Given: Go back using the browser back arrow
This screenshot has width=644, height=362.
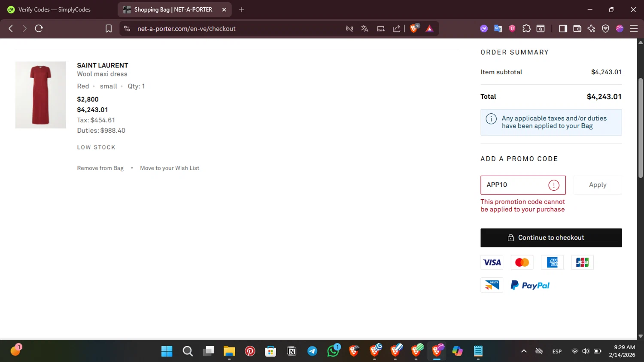Looking at the screenshot, I should pyautogui.click(x=11, y=28).
